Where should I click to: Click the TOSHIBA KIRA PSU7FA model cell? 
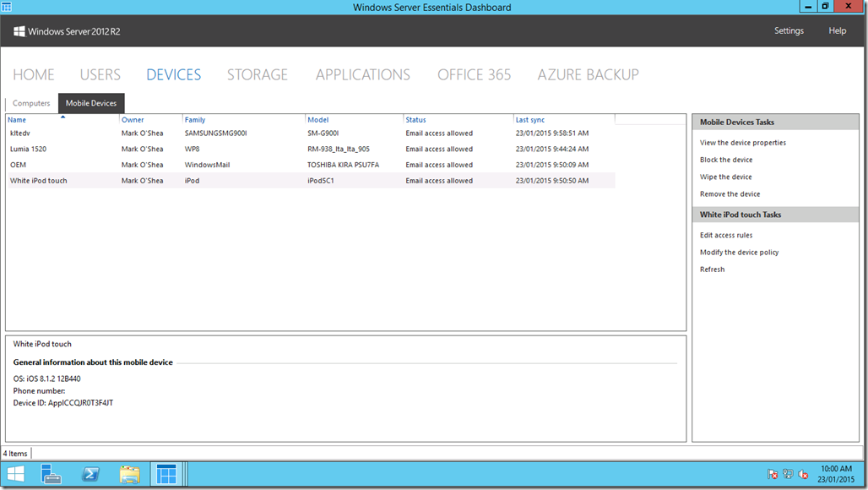tap(343, 165)
